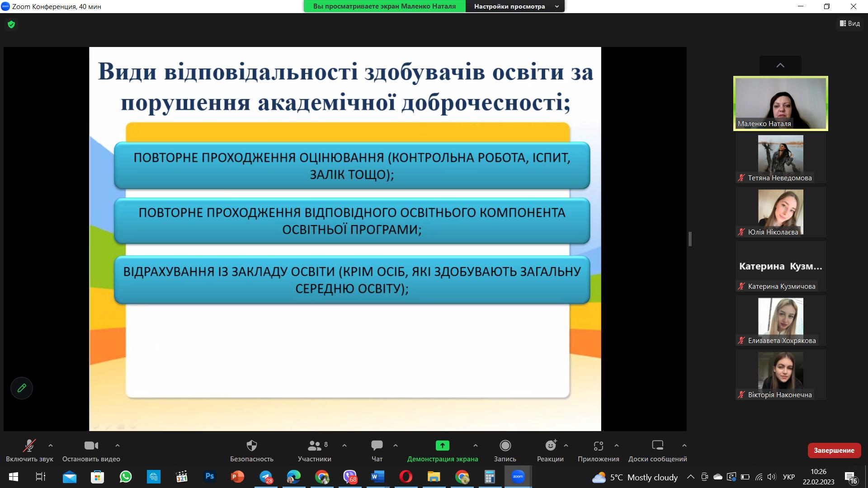Viewport: 868px width, 488px height.
Task: Open the Reactions smiley menu
Action: click(x=550, y=446)
